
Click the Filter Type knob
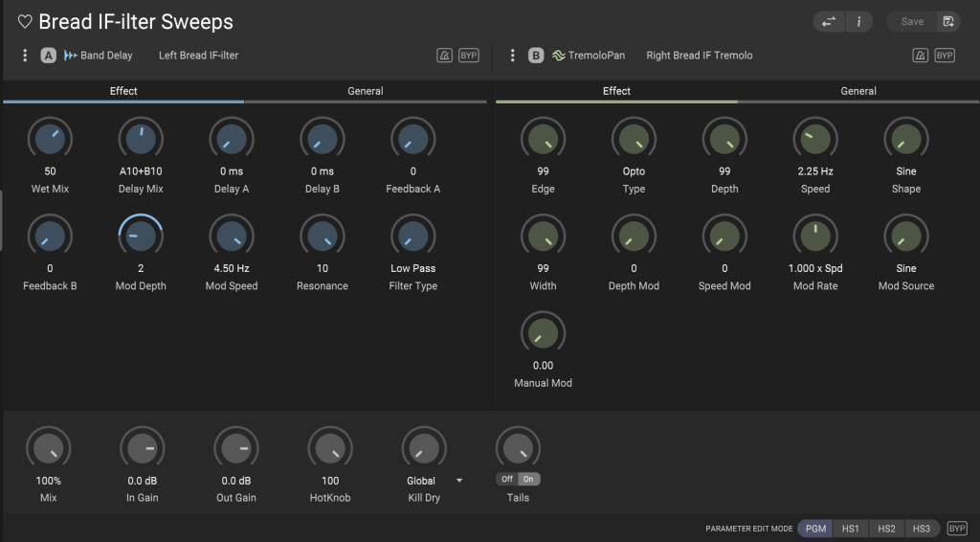413,237
